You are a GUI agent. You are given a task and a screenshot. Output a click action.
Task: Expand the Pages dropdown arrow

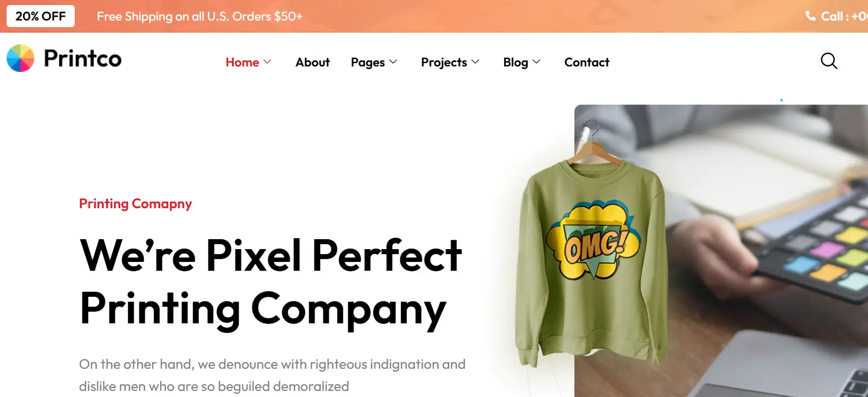393,62
